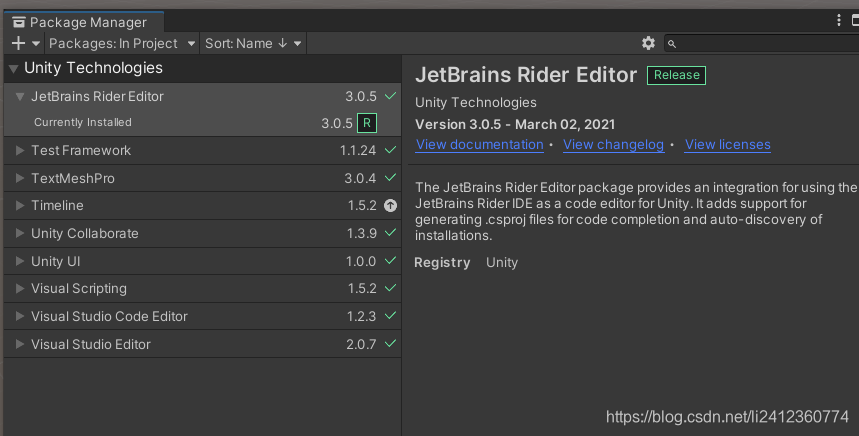Click the magnifier icon in search box
Image resolution: width=859 pixels, height=436 pixels.
[x=672, y=44]
